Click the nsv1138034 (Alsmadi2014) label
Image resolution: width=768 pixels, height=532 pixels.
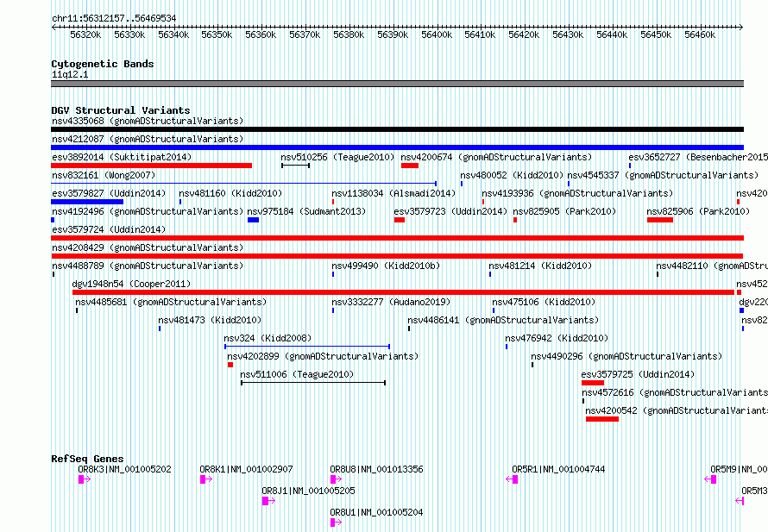(x=393, y=193)
